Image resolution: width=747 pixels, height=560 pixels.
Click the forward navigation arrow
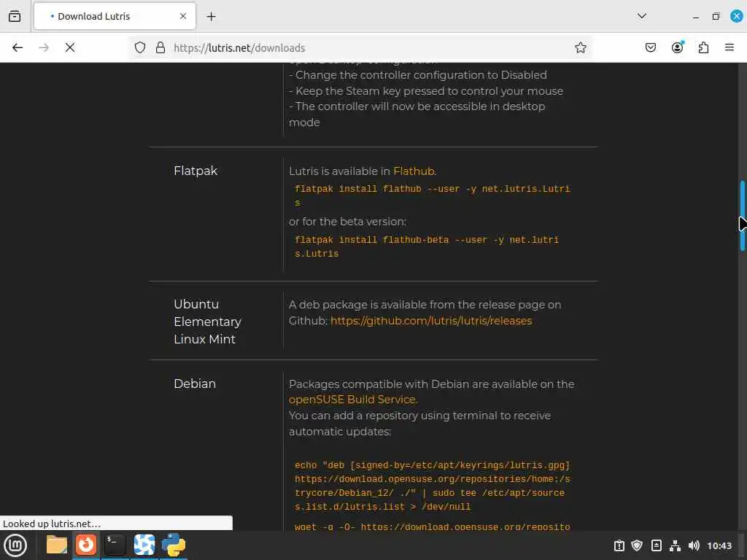point(44,47)
